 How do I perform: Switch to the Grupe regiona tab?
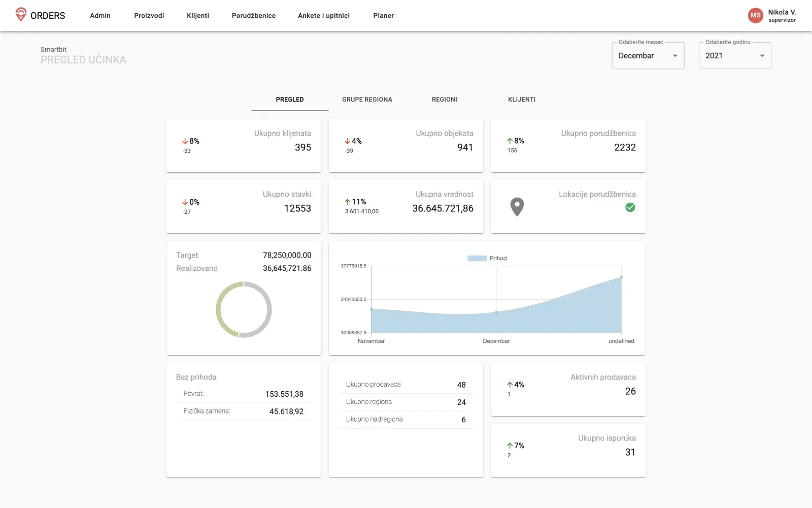(x=367, y=100)
